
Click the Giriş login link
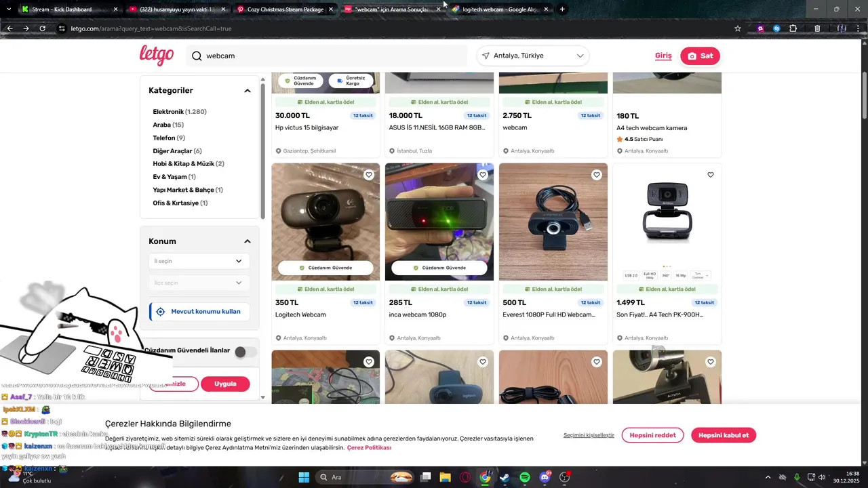(x=663, y=56)
